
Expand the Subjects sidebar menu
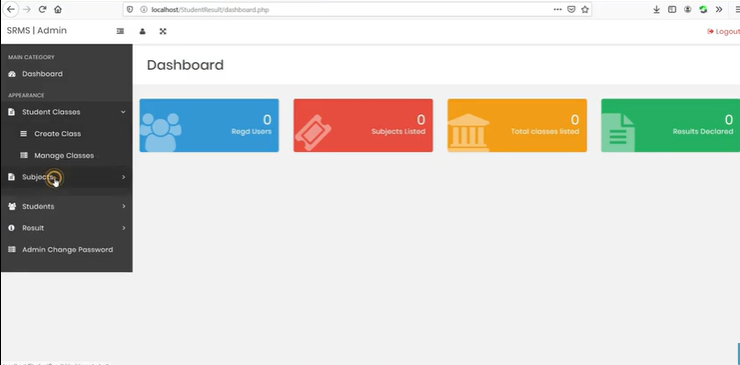(x=67, y=177)
